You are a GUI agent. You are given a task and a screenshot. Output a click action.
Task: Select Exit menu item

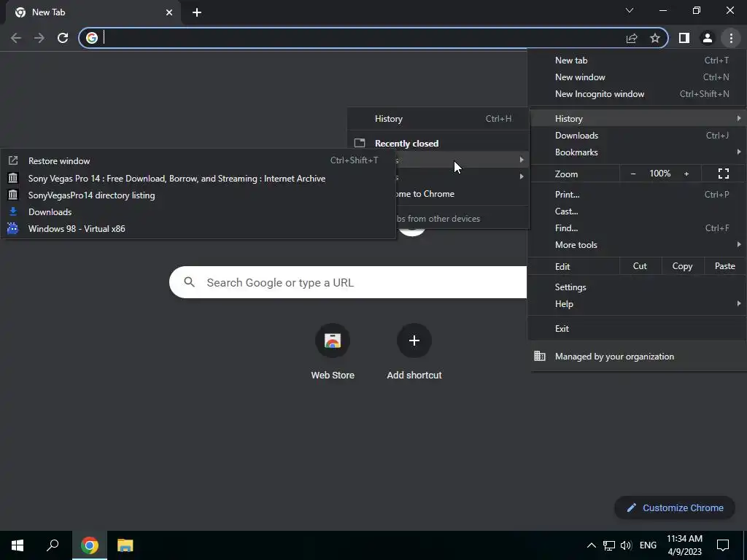tap(637, 329)
